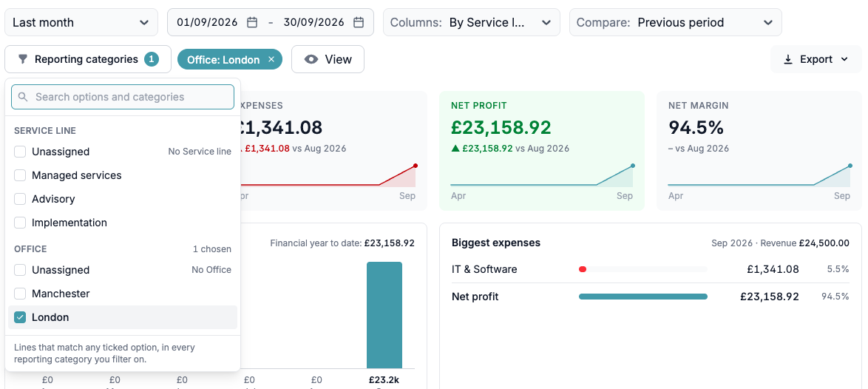Click the IT & Software expense row label
Viewport: 868px width, 389px height.
point(484,269)
